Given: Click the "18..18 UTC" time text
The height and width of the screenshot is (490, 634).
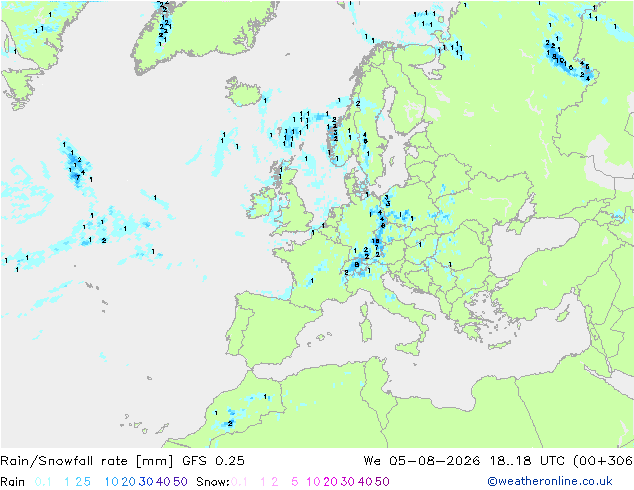Looking at the screenshot, I should 527,461.
